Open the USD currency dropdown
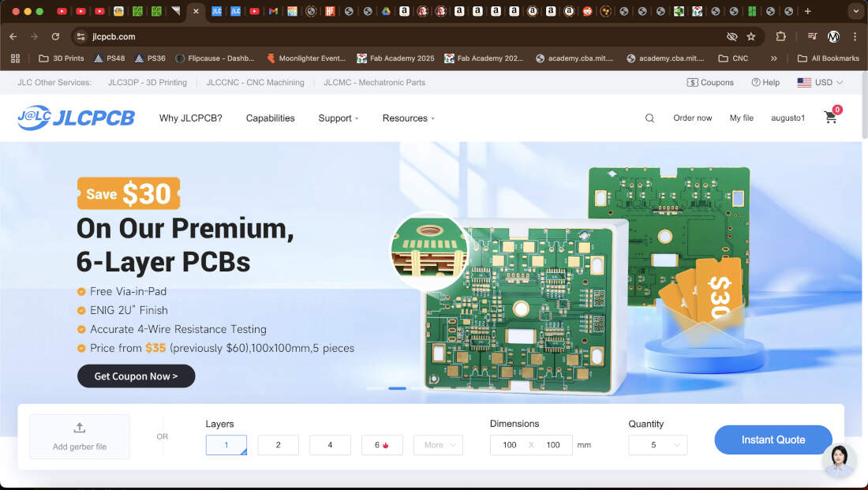The image size is (868, 490). (820, 83)
